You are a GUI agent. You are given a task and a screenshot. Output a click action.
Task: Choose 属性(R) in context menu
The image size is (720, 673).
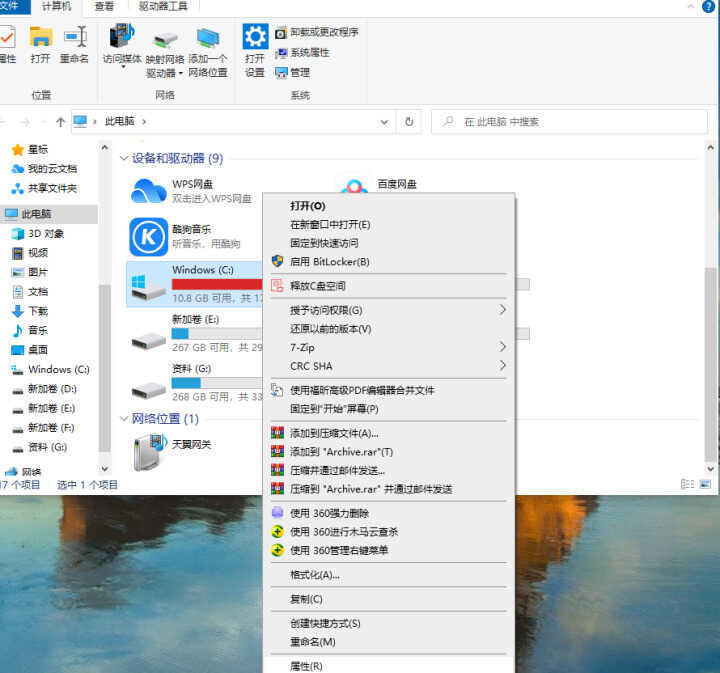[389, 666]
